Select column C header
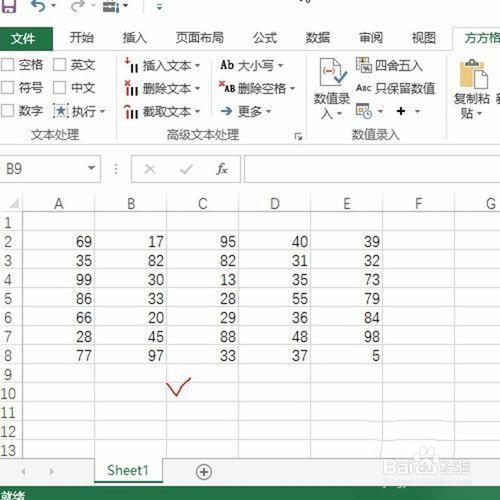 pyautogui.click(x=203, y=203)
